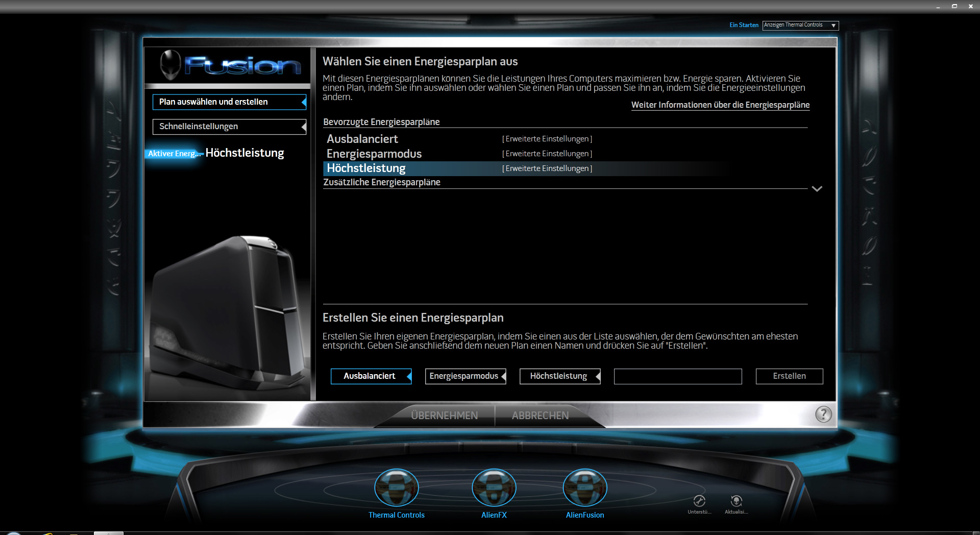Click the update (Aktualisi...) icon
Viewport: 980px width, 535px height.
pyautogui.click(x=736, y=501)
